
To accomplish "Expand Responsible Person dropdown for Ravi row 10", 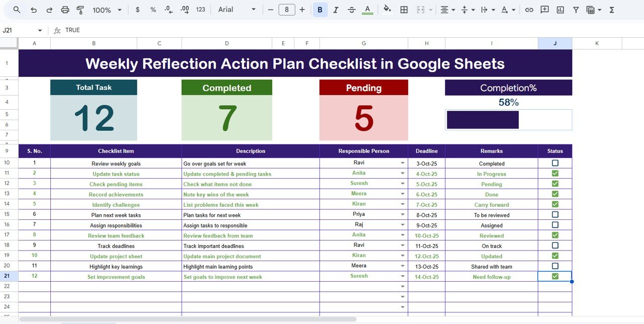I will [403, 163].
